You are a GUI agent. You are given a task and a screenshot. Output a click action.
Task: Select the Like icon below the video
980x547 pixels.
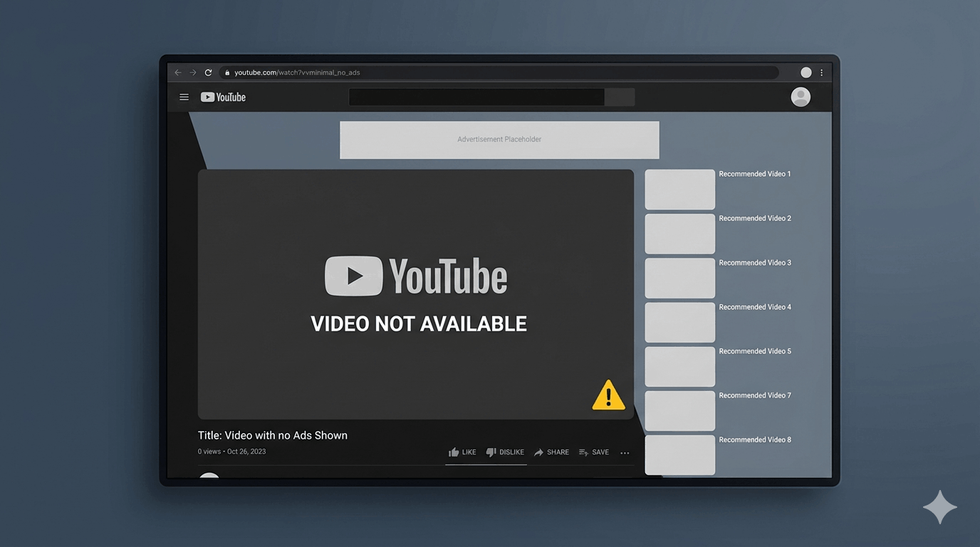tap(454, 452)
